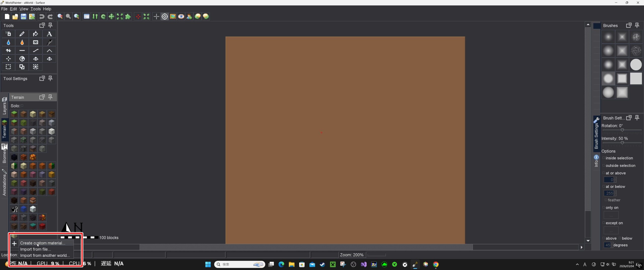Pin the Tools panel
Viewport: 644px width, 270px height.
click(50, 25)
